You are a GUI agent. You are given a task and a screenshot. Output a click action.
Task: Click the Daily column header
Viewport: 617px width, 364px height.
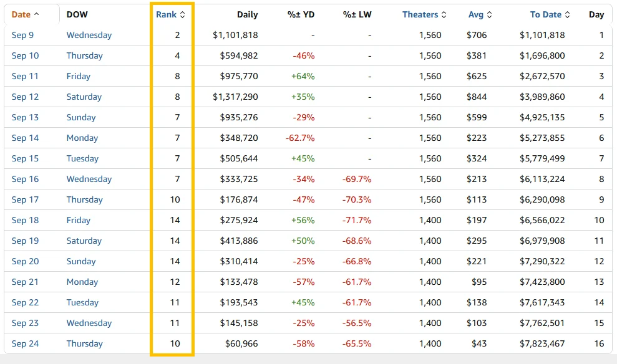(247, 14)
